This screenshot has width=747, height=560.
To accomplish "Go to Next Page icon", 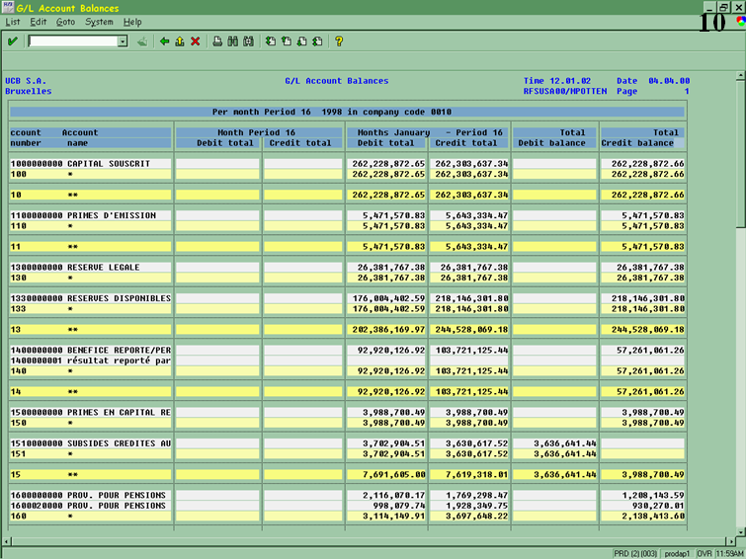I will pyautogui.click(x=301, y=41).
